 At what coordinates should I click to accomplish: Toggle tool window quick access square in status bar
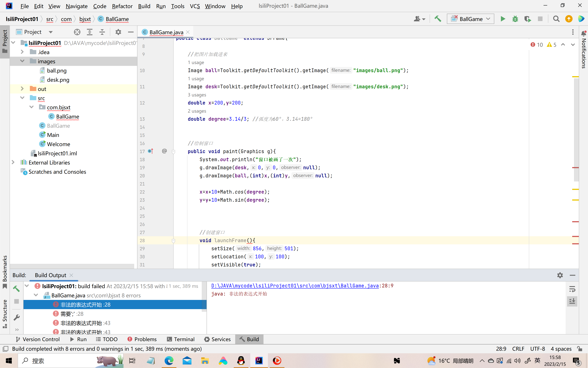tap(6, 349)
